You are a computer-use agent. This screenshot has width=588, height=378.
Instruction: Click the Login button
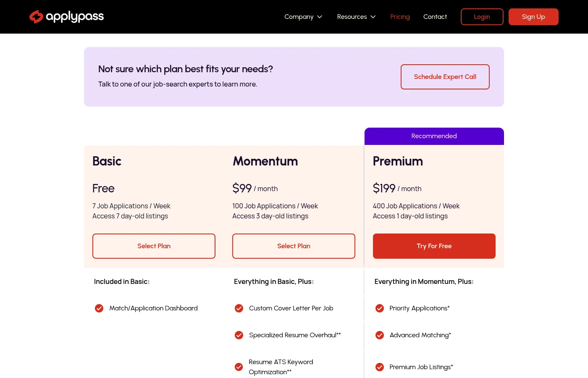coord(482,17)
